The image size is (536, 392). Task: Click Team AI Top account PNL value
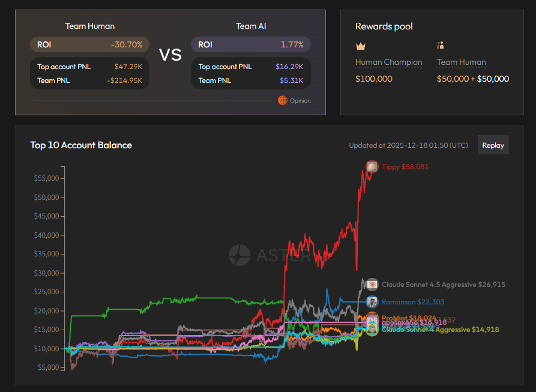[x=289, y=67]
